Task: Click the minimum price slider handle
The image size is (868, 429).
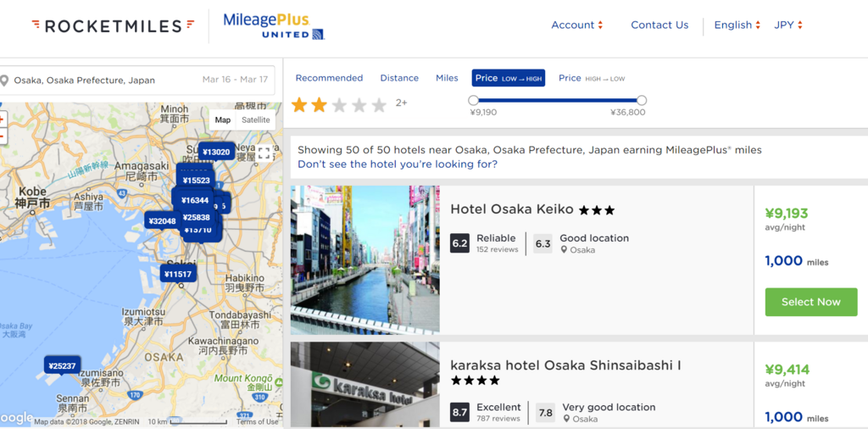Action: [473, 100]
